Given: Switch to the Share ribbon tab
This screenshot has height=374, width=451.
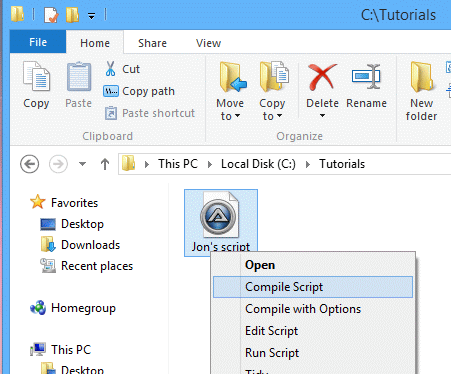Looking at the screenshot, I should point(152,43).
